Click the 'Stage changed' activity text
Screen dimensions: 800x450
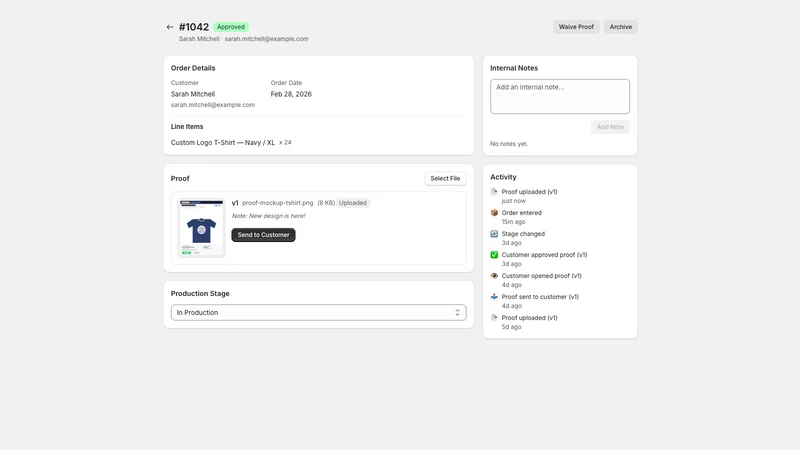[523, 234]
